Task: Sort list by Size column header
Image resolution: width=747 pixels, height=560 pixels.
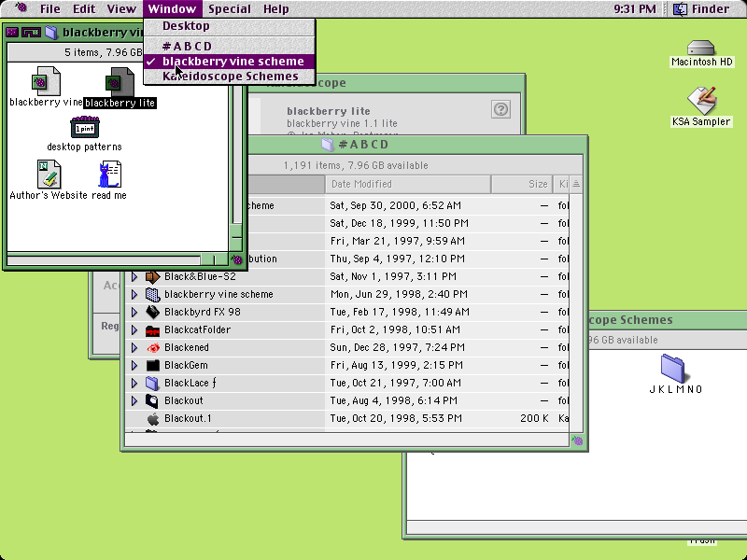Action: 522,184
